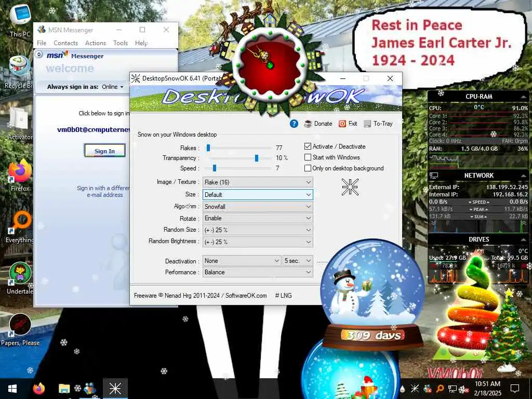Click the water drop tray icon

(403, 389)
